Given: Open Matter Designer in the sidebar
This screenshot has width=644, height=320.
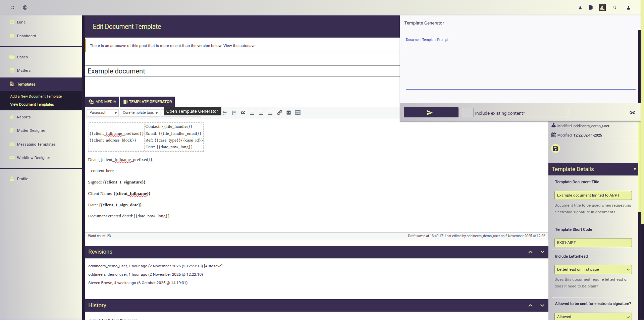Looking at the screenshot, I should coord(31,130).
